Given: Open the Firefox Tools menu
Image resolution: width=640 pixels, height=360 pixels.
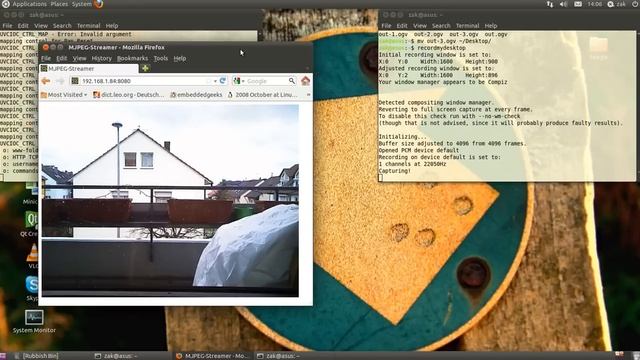Looking at the screenshot, I should tap(161, 58).
